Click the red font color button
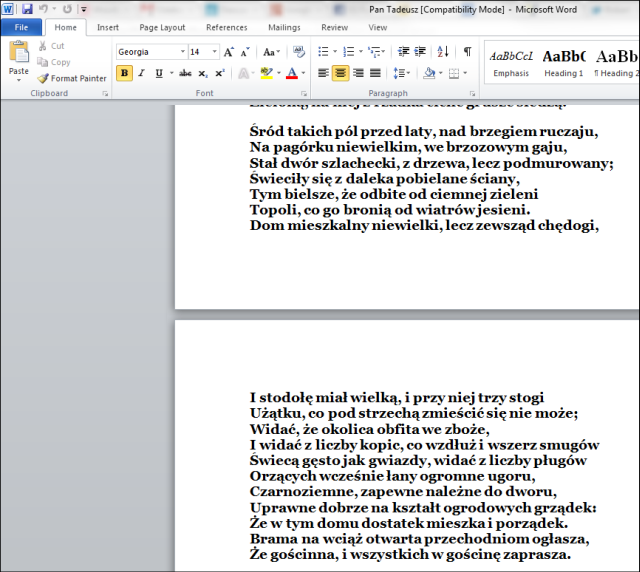 tap(290, 73)
